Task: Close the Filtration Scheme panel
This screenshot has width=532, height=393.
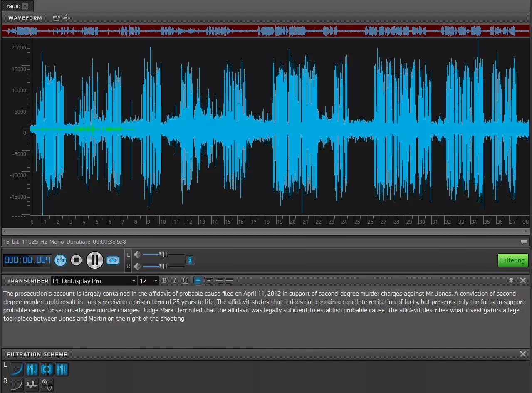Action: (x=523, y=354)
